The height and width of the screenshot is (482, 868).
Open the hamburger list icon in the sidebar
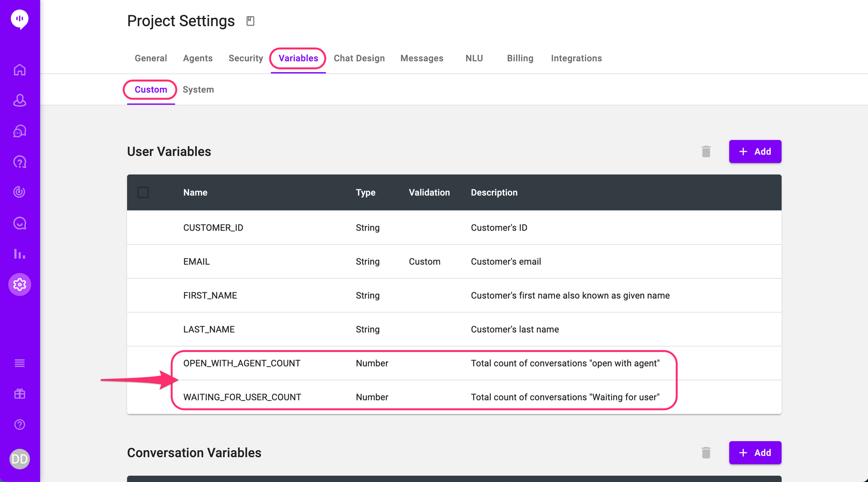tap(20, 363)
